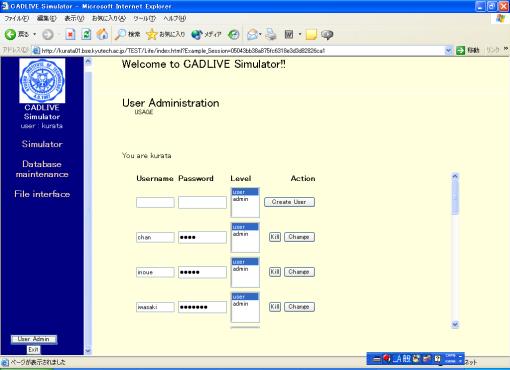The width and height of the screenshot is (510, 370).
Task: Click the browser address URL field
Action: (238, 51)
